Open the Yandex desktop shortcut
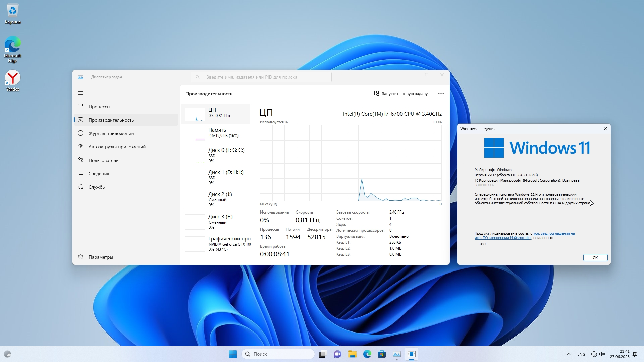Image resolution: width=644 pixels, height=362 pixels. (x=13, y=80)
